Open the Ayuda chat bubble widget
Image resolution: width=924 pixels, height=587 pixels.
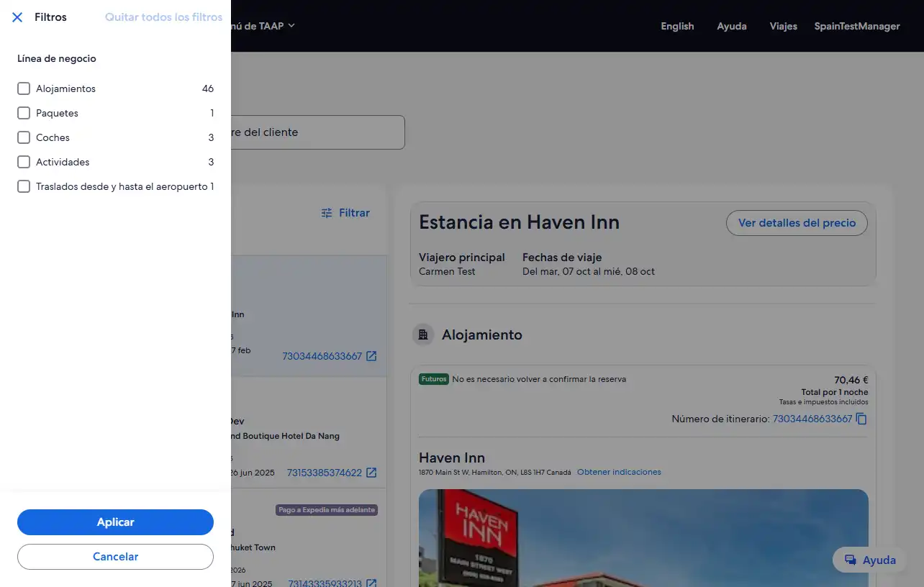click(x=869, y=560)
